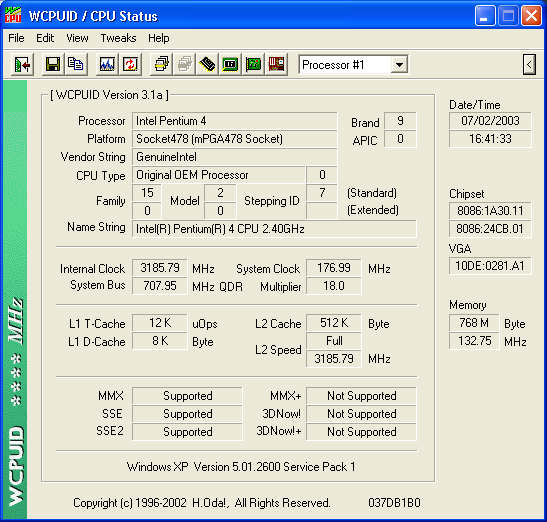Image resolution: width=547 pixels, height=522 pixels.
Task: Click the green PCI card icon
Action: tap(253, 65)
